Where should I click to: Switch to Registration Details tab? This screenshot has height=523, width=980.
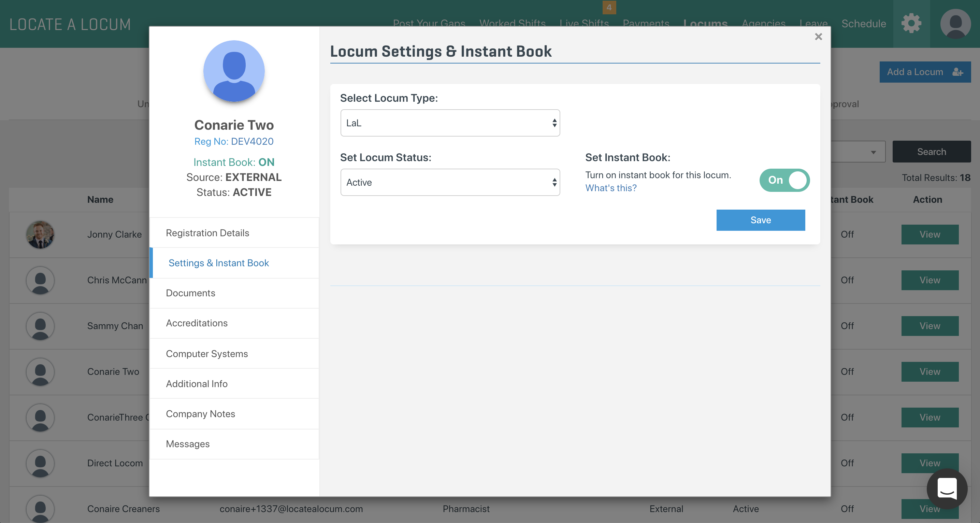207,233
